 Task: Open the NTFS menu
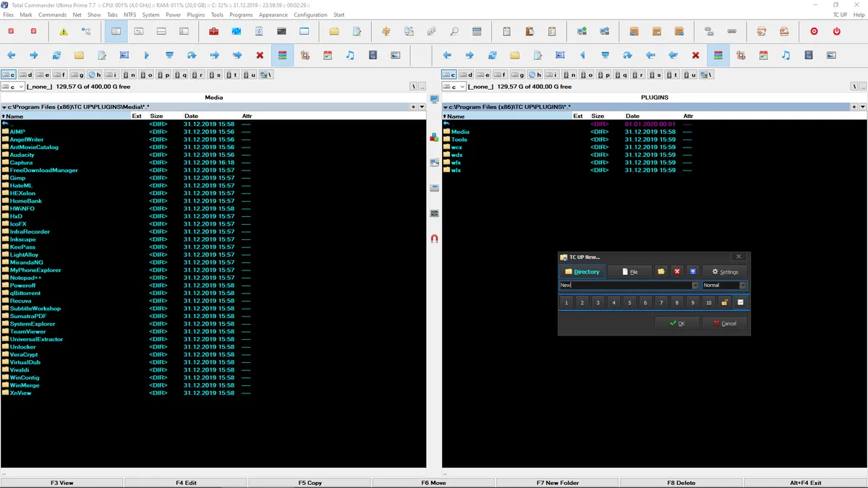[129, 14]
